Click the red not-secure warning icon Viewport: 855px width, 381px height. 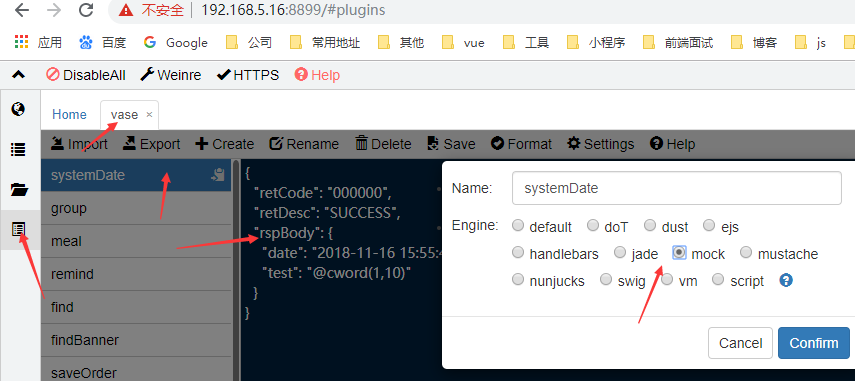pyautogui.click(x=127, y=10)
